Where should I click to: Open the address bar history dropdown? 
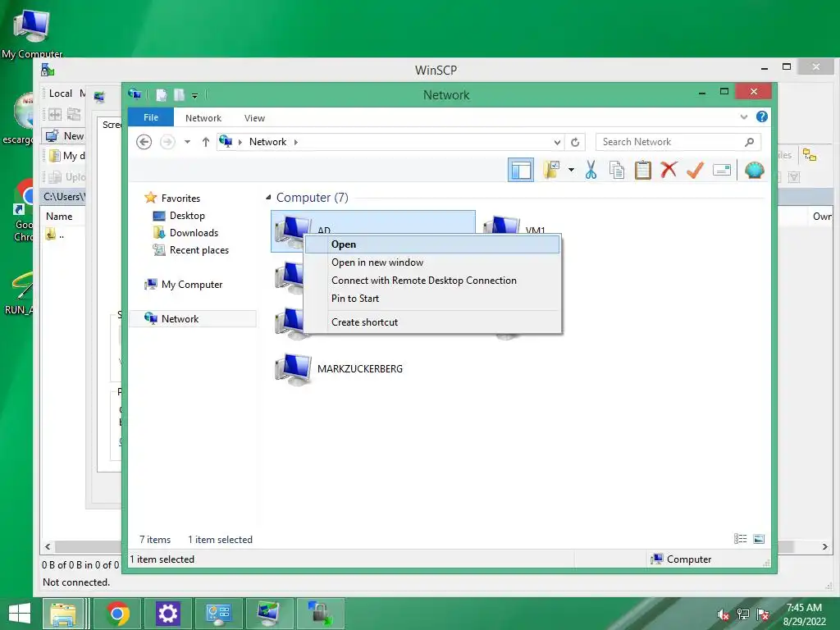tap(557, 142)
